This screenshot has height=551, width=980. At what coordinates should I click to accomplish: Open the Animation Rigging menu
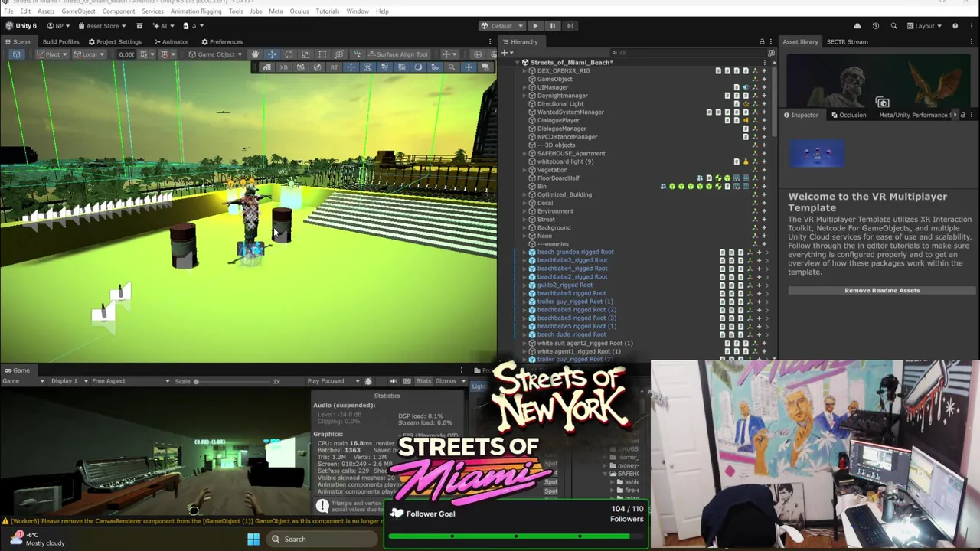click(196, 11)
